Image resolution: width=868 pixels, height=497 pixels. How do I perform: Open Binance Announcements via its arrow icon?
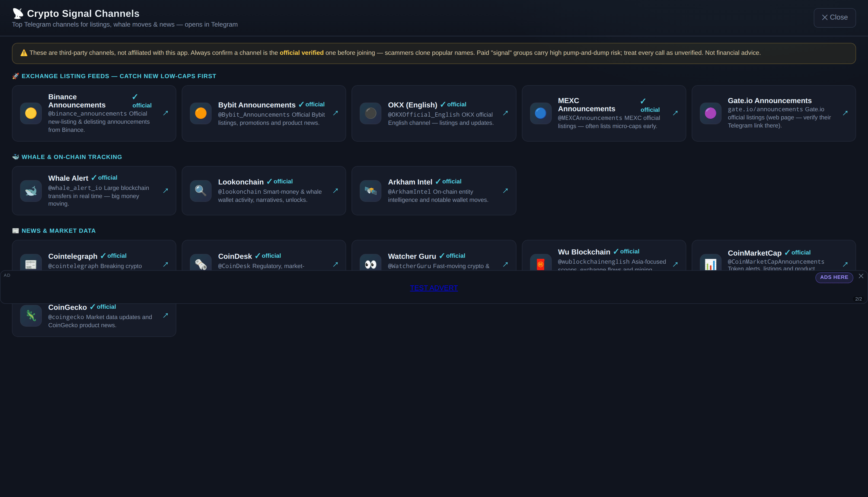pos(165,113)
